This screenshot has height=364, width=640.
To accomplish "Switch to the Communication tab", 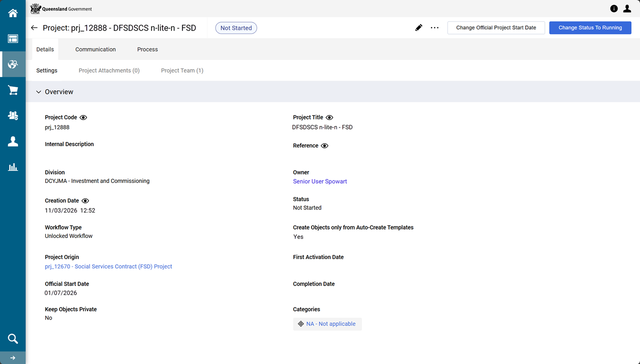I will (95, 49).
